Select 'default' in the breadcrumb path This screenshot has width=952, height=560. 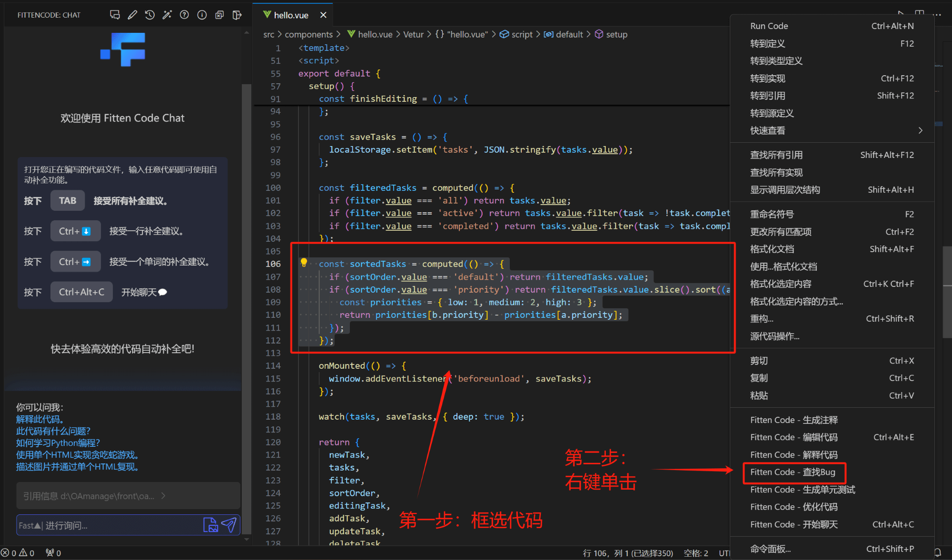pyautogui.click(x=569, y=34)
